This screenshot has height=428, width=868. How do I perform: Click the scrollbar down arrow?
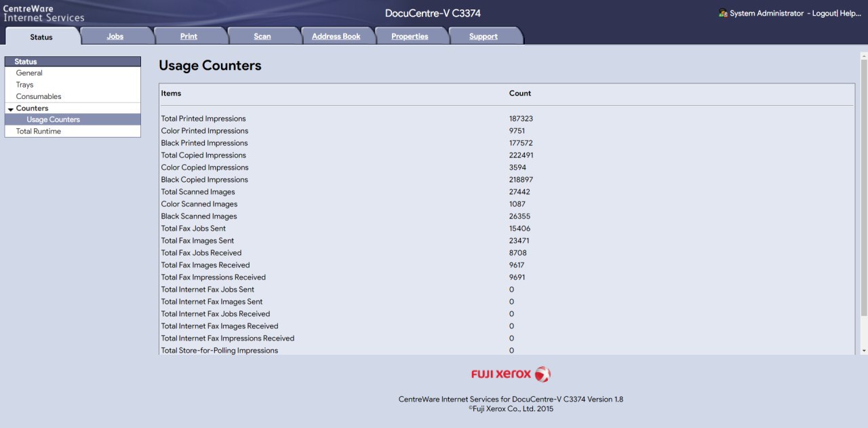[863, 351]
